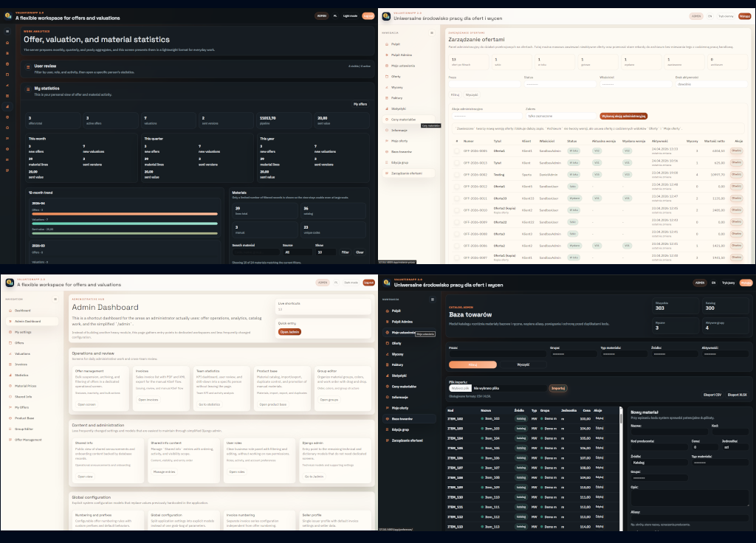Collapse the navigation on the Admin Dashboard page

[55, 300]
